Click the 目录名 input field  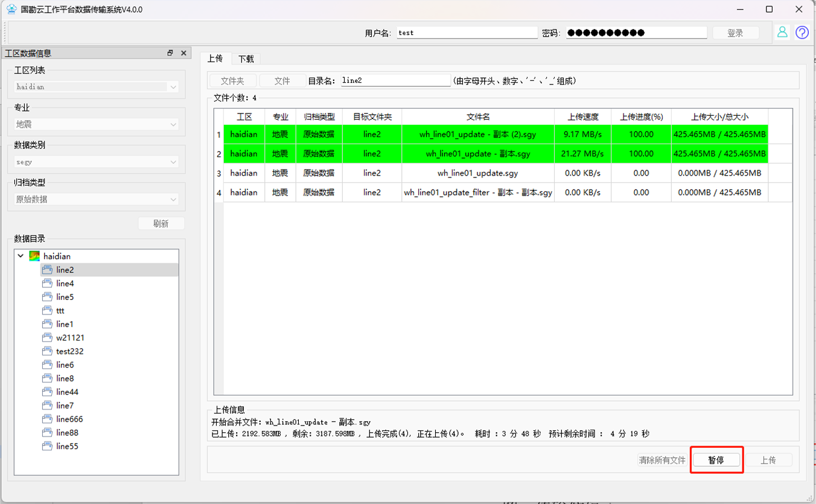pos(395,80)
